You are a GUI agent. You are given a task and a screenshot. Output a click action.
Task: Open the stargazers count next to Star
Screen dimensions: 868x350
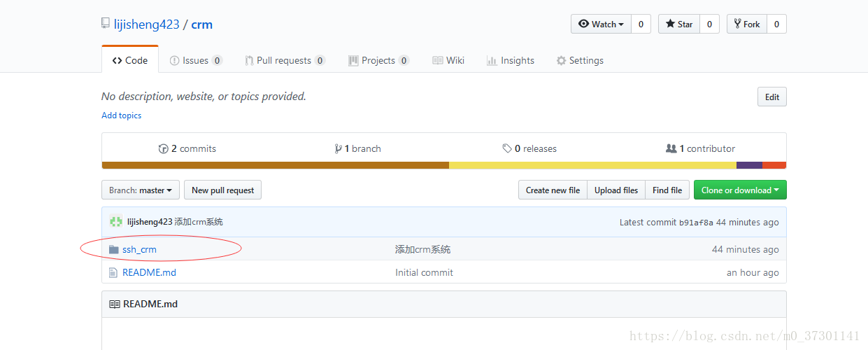coord(709,24)
